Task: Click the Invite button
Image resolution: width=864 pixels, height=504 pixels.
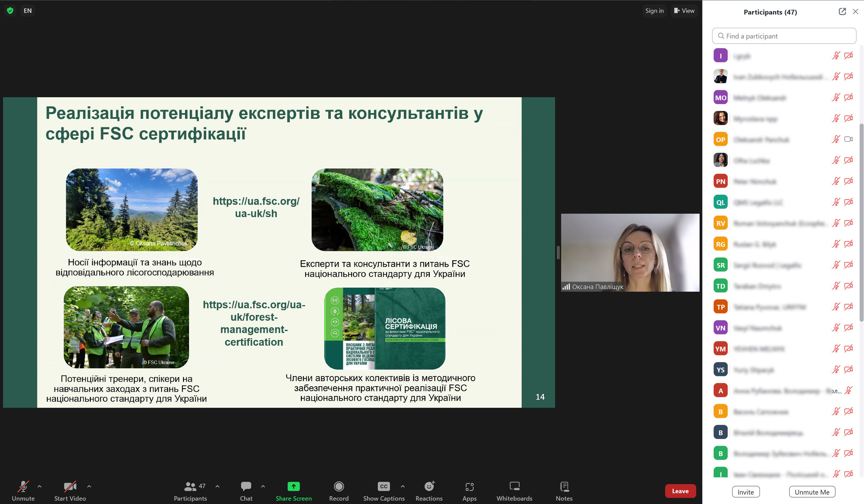Action: [746, 492]
